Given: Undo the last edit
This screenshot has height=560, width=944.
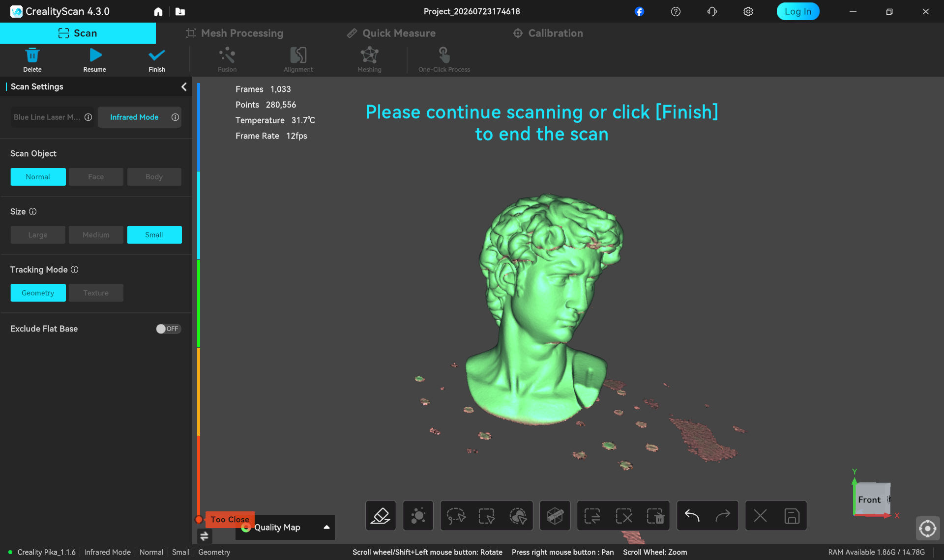Looking at the screenshot, I should [x=692, y=516].
